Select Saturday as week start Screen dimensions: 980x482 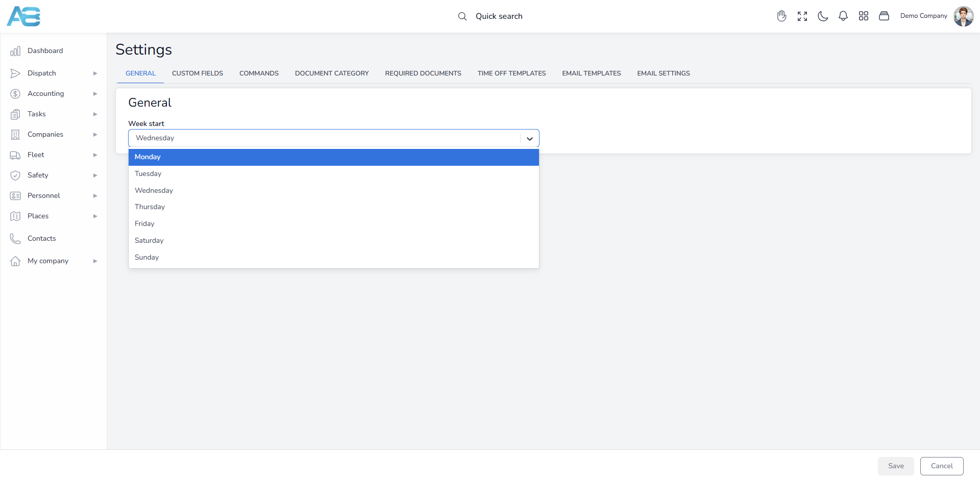click(x=334, y=241)
